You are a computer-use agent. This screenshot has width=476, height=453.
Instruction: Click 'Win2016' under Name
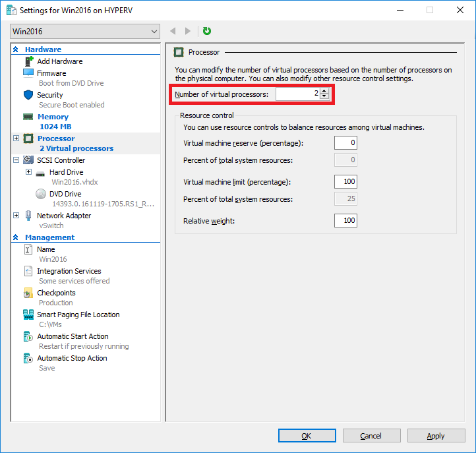(53, 259)
